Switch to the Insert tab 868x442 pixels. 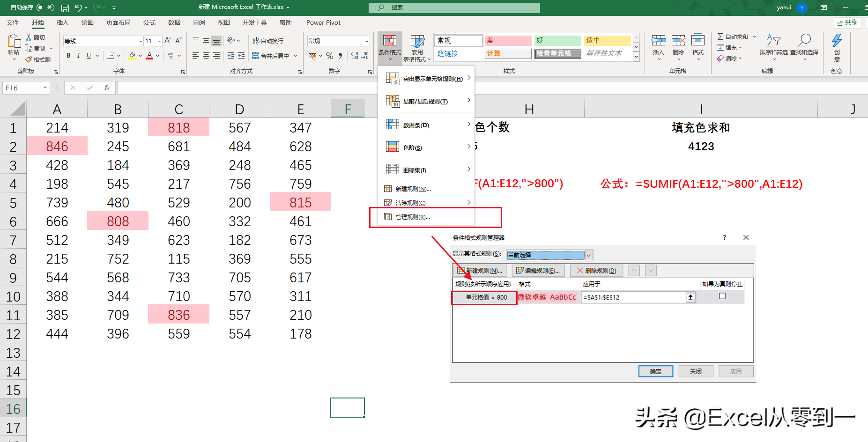pos(62,22)
